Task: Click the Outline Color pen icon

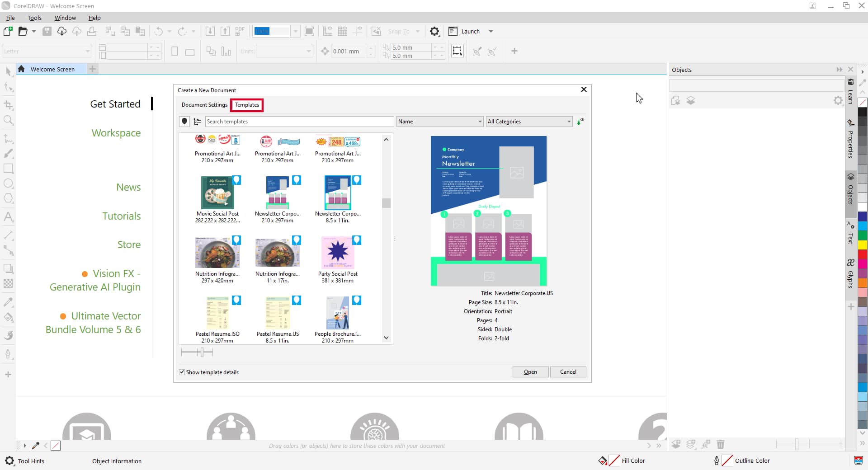Action: coord(717,461)
